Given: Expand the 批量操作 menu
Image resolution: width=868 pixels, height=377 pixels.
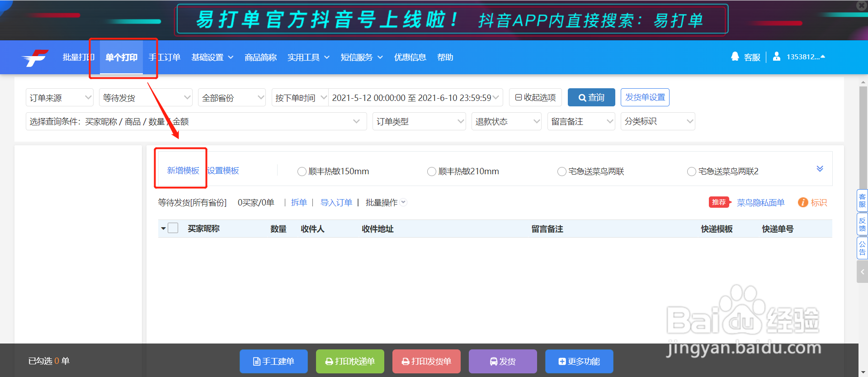Looking at the screenshot, I should click(386, 202).
